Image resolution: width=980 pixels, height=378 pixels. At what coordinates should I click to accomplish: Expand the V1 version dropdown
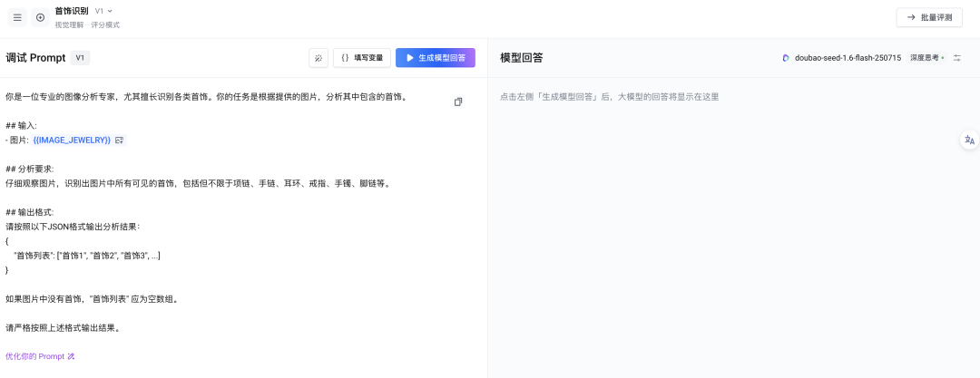point(103,11)
